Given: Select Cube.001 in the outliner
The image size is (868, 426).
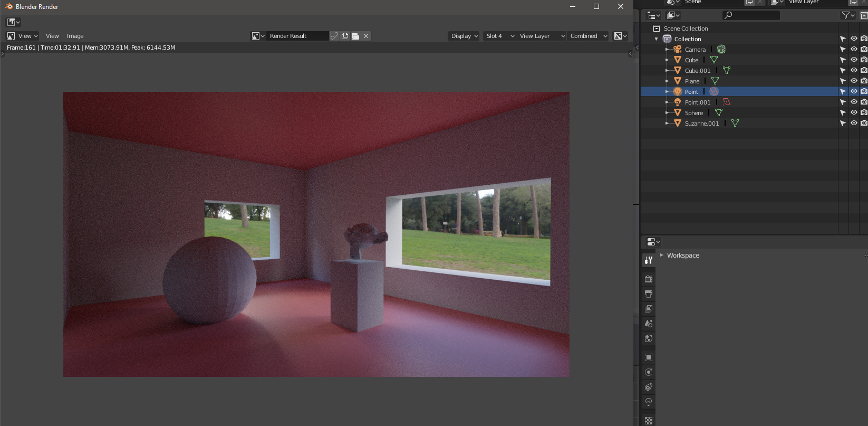Looking at the screenshot, I should click(698, 70).
